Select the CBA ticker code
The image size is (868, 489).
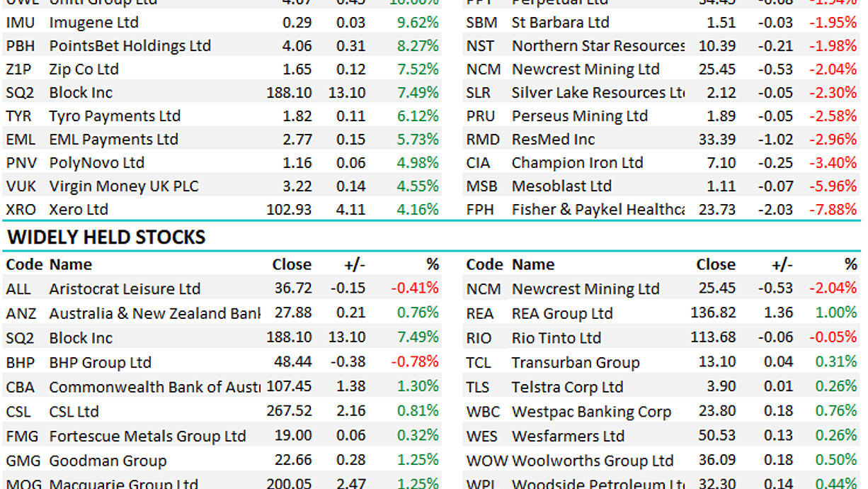click(x=21, y=387)
